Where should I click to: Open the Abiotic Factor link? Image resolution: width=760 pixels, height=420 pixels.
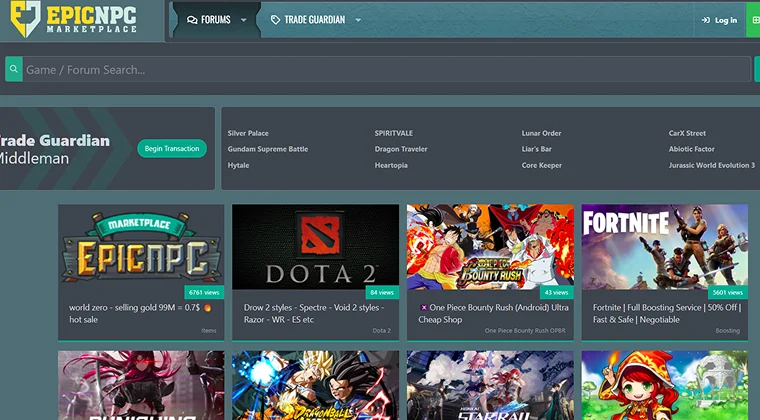point(692,149)
